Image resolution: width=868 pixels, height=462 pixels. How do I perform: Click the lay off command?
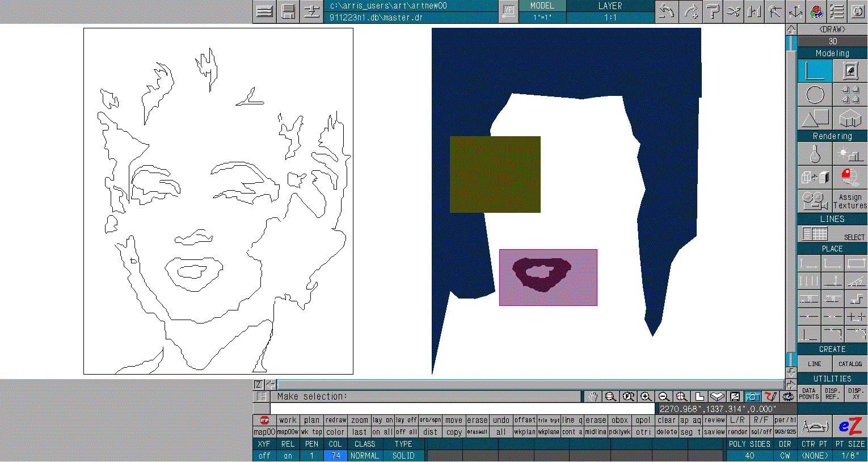point(406,421)
